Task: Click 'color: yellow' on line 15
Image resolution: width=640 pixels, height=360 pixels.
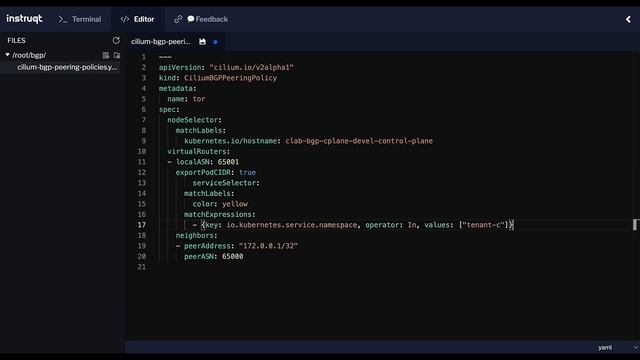Action: pos(220,204)
